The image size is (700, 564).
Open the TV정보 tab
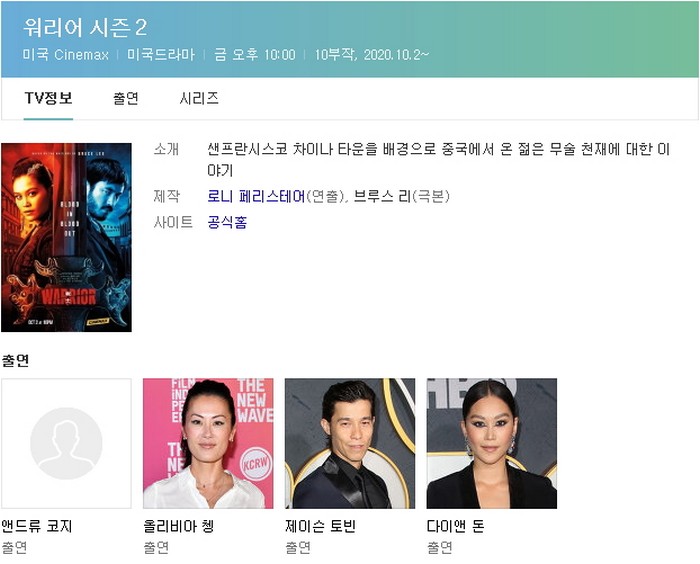[48, 98]
